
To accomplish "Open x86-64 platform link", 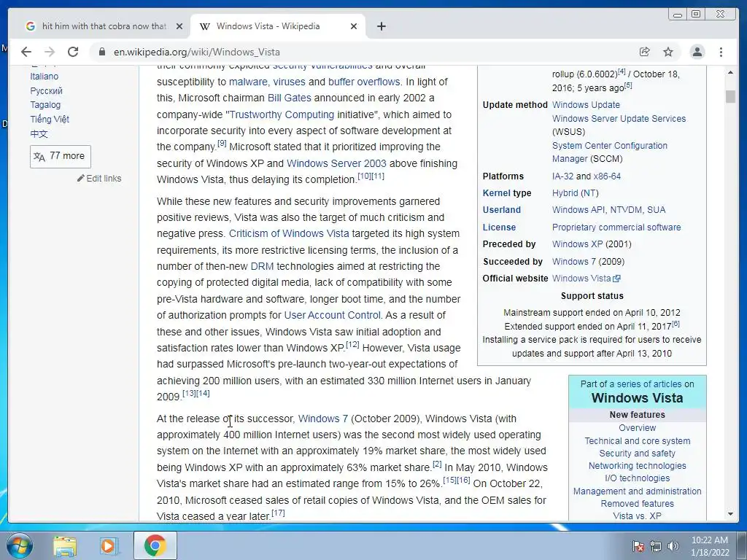I will point(607,176).
